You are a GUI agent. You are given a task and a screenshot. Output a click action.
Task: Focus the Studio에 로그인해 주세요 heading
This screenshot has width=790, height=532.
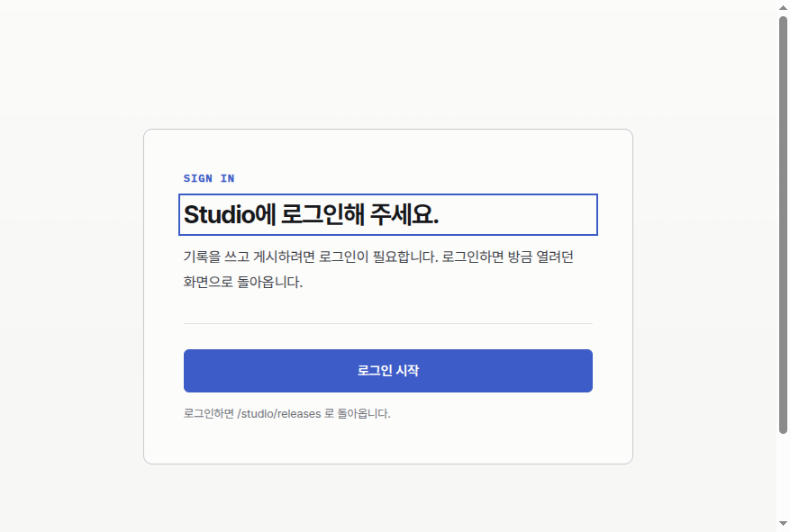tap(388, 214)
